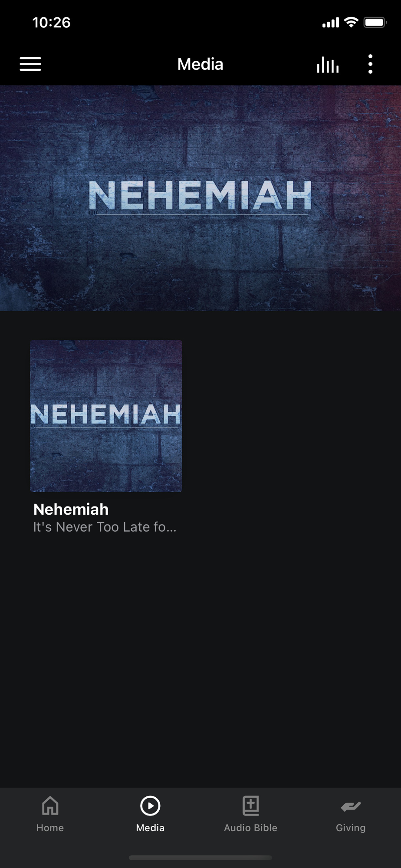Open the three-dot overflow menu
Viewport: 401px width, 868px height.
coord(370,64)
